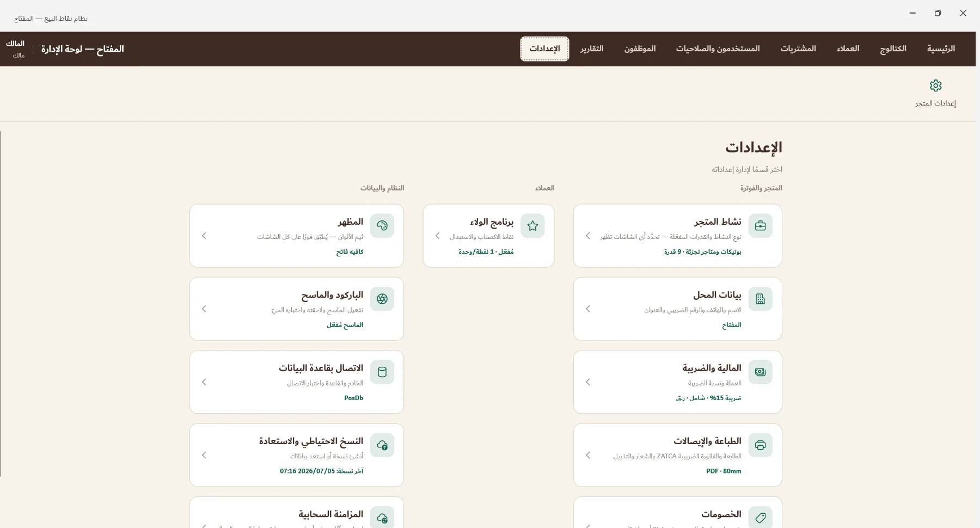Expand the الطباعة والإيصالات card chevron
980x528 pixels.
pos(588,455)
